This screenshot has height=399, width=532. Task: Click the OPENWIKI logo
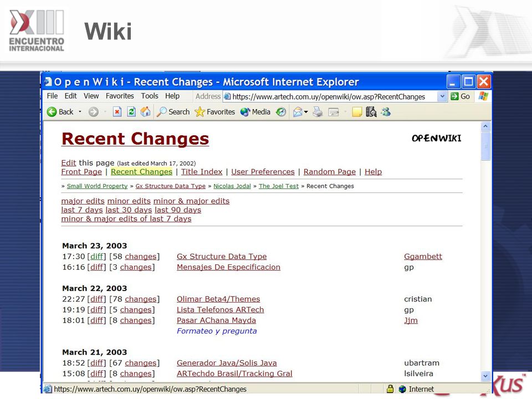(x=436, y=138)
